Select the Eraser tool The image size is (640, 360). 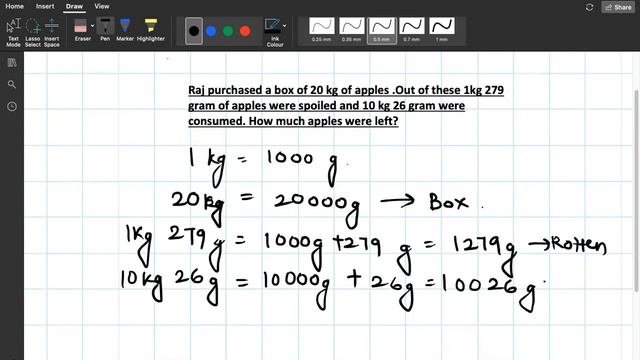coord(81,30)
